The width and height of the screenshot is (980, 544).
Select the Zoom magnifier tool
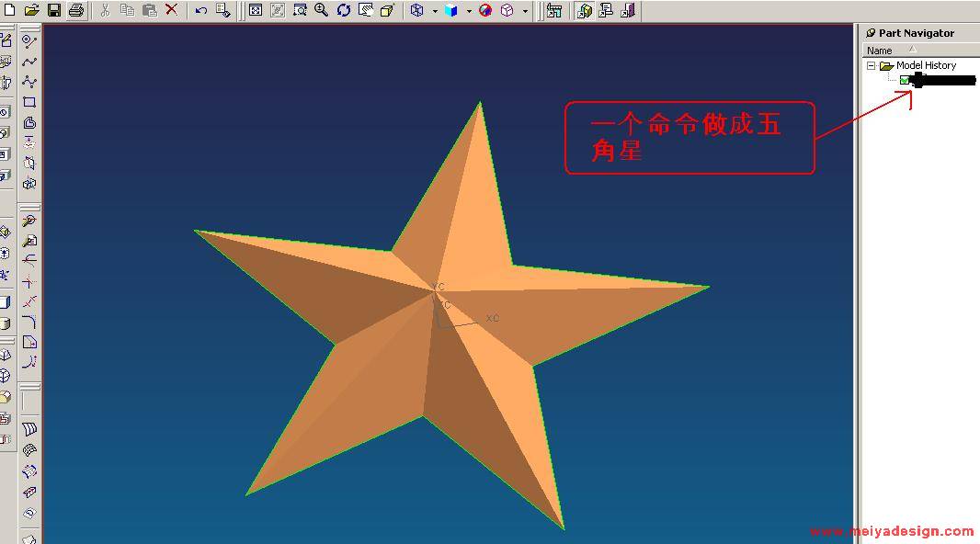[321, 10]
